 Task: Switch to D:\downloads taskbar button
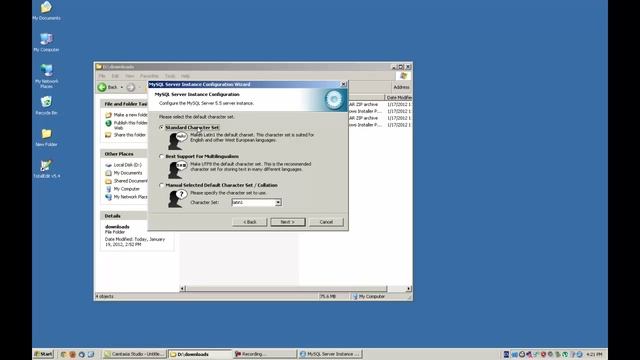tap(200, 354)
